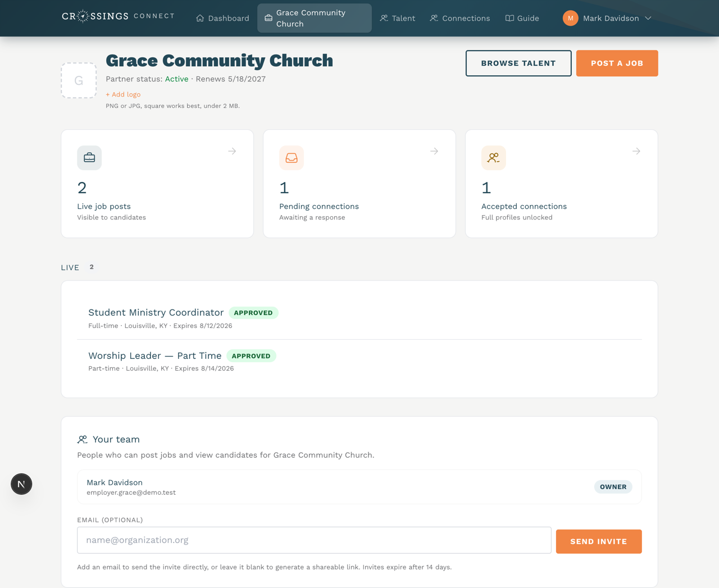Image resolution: width=719 pixels, height=588 pixels.
Task: Click the orange M avatar circle
Action: point(570,18)
